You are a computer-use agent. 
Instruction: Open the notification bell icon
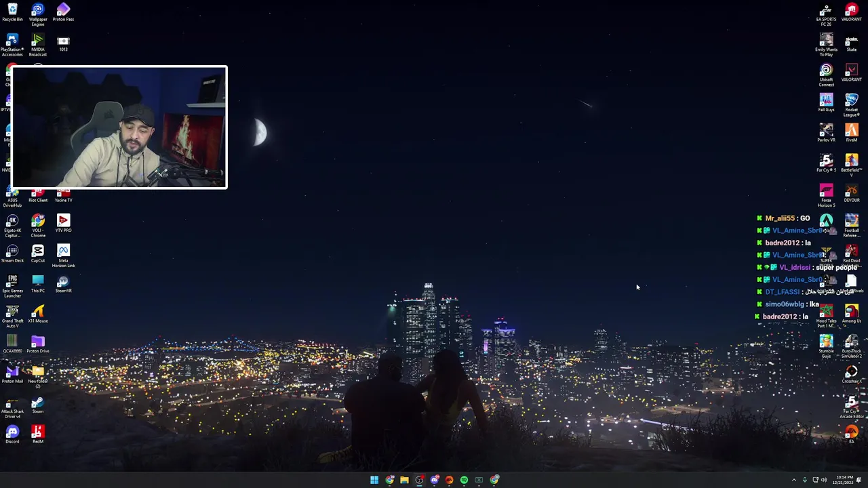859,480
